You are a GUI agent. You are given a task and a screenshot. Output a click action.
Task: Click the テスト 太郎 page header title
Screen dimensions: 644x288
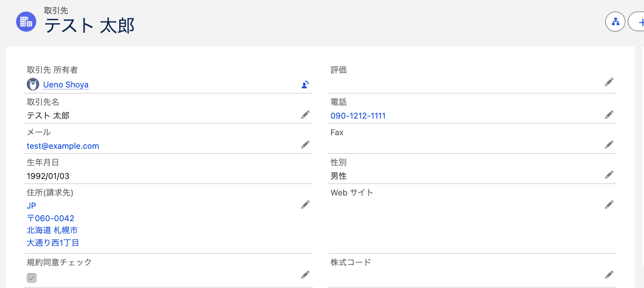tap(90, 26)
